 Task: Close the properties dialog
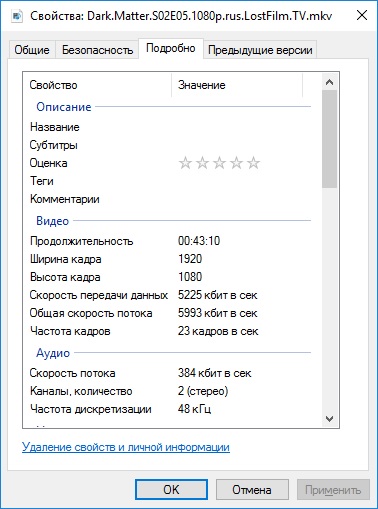point(362,15)
